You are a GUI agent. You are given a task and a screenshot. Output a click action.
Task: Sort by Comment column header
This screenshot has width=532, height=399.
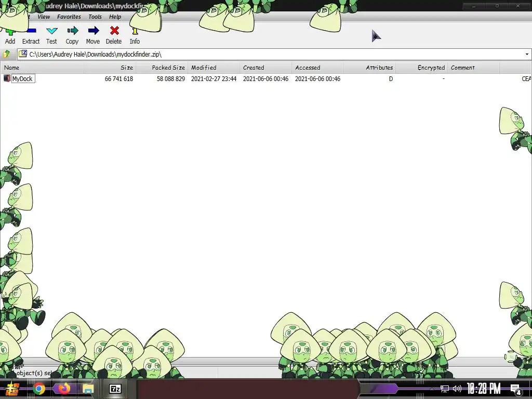click(x=473, y=68)
